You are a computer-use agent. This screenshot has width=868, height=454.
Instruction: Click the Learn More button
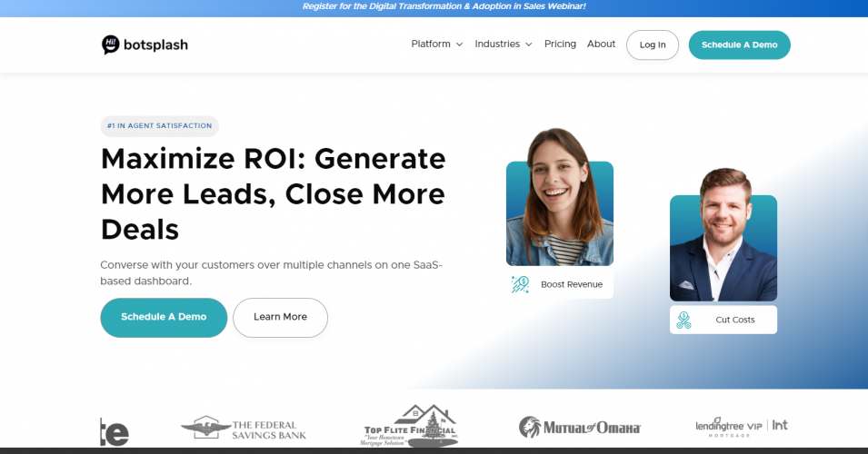pyautogui.click(x=280, y=318)
